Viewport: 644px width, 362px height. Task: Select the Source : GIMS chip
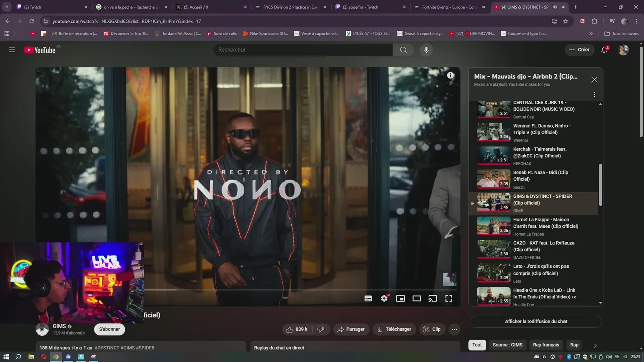(x=507, y=345)
